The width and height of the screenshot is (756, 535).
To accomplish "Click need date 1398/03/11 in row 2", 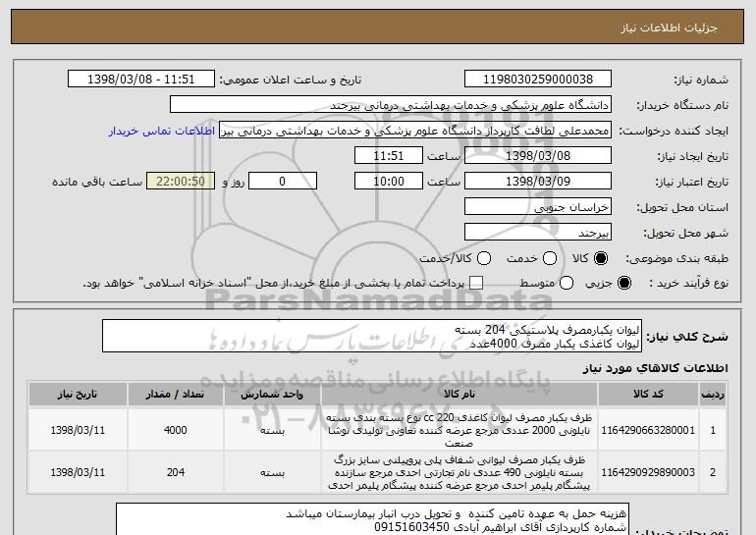I will click(x=78, y=472).
